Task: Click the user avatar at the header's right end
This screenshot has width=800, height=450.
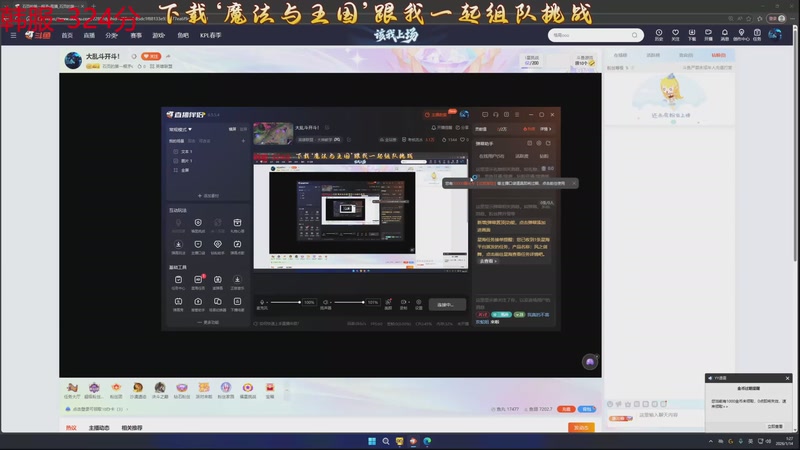Action: [x=775, y=34]
